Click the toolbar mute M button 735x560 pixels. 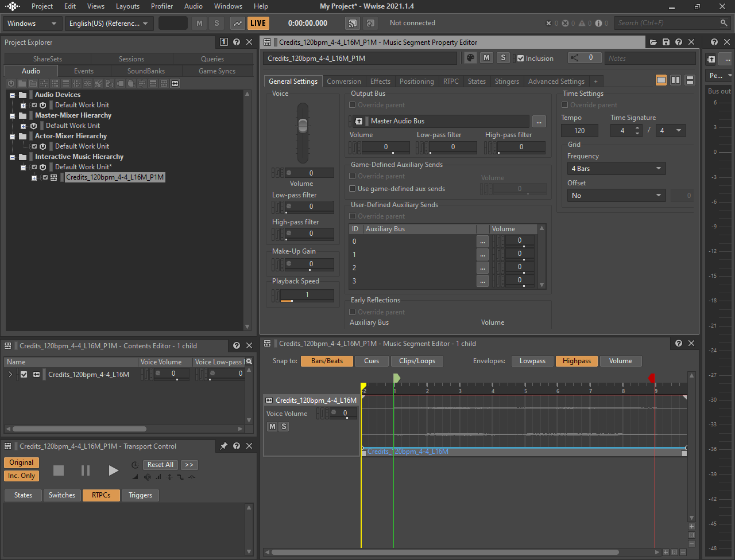tap(199, 23)
